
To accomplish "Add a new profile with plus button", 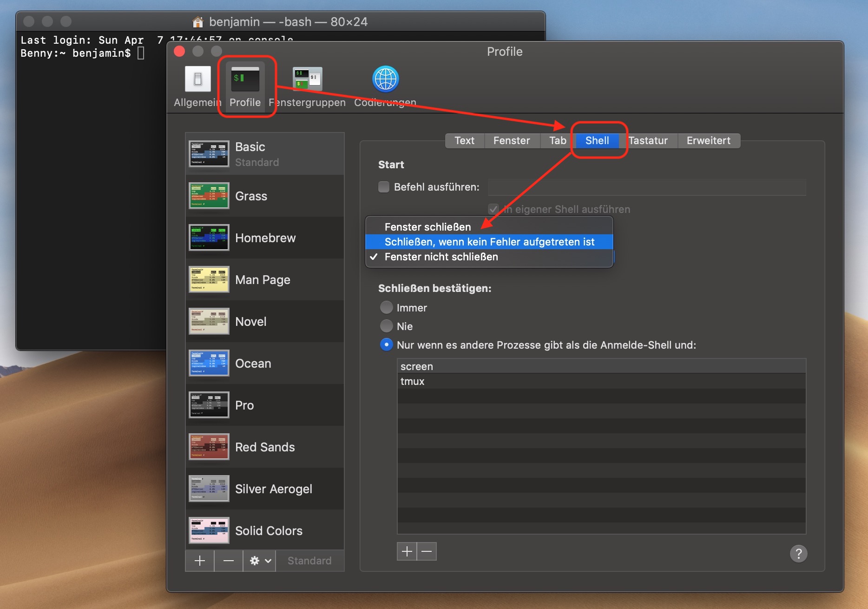I will point(200,561).
